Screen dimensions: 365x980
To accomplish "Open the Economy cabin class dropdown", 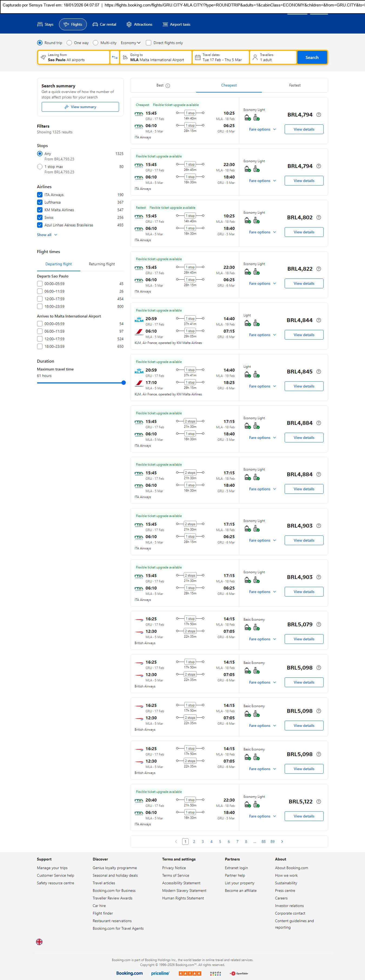I will (x=130, y=43).
